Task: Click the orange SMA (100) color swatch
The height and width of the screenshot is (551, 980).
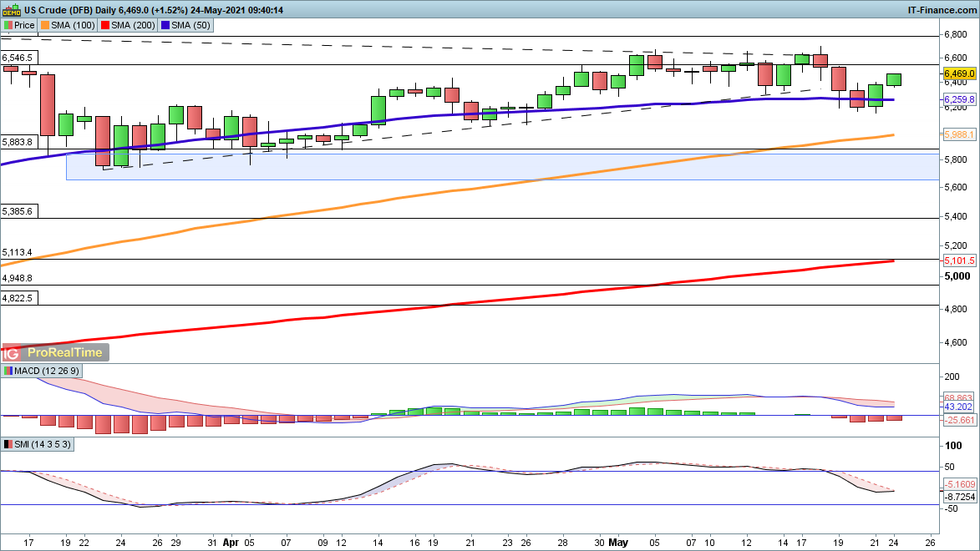Action: click(46, 25)
